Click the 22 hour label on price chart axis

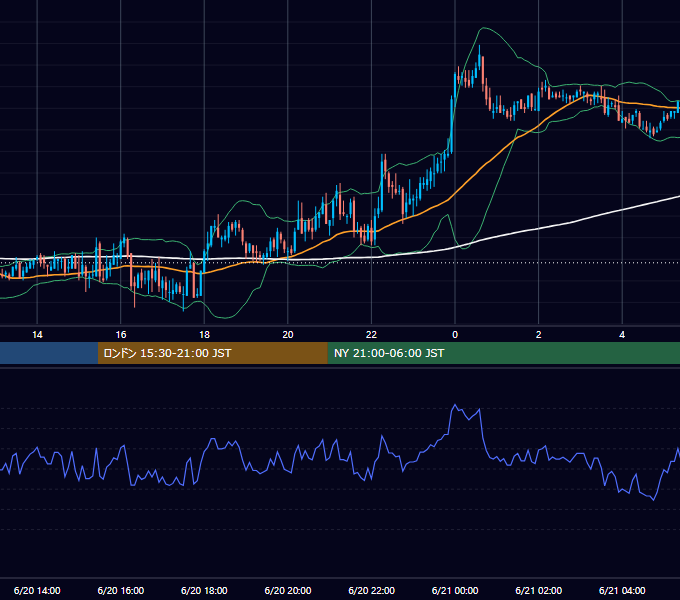pos(371,335)
